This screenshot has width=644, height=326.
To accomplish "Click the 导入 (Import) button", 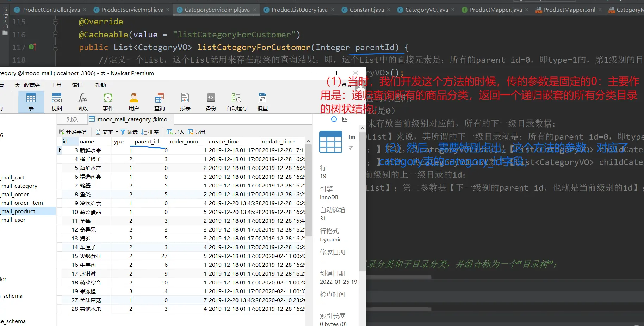I will 175,132.
